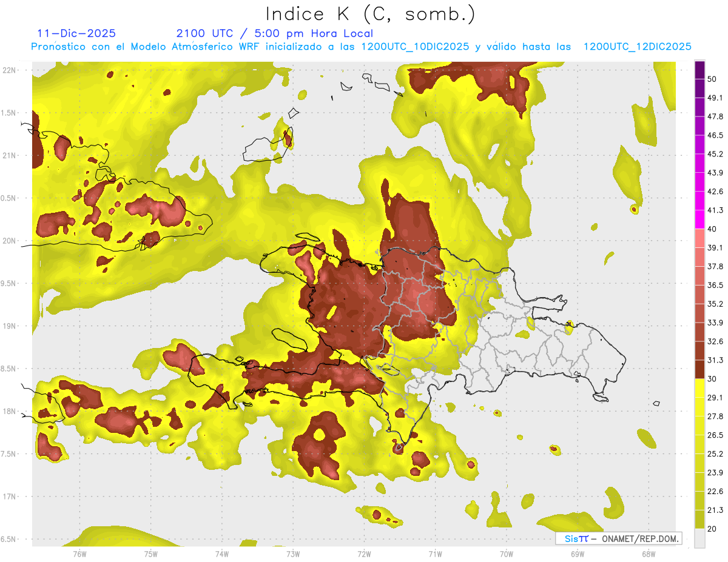Screen dimensions: 728x562
Task: Click the colorbar segment between 45.2 and 46.5
Action: click(x=699, y=144)
